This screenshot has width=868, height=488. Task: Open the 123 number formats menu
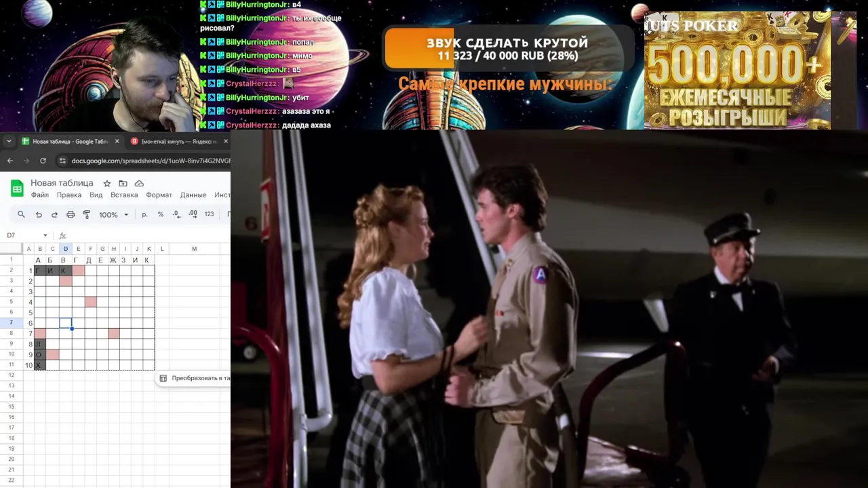click(209, 214)
